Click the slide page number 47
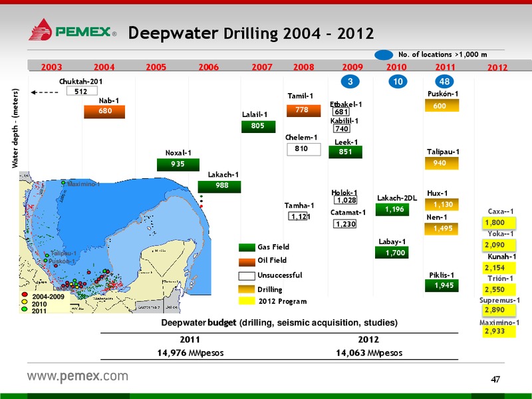Viewport: 532px width, 399px height. pos(495,379)
